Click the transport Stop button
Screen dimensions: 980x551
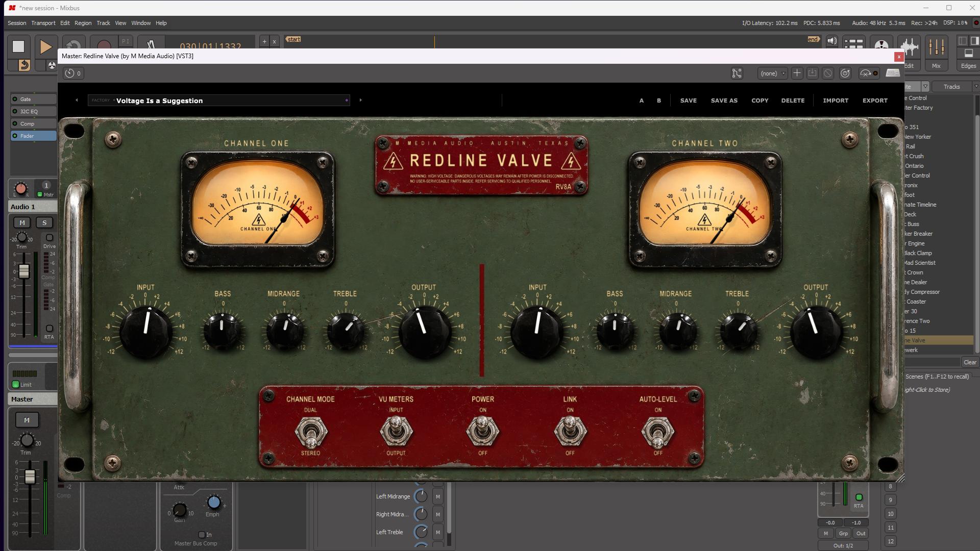tap(18, 46)
